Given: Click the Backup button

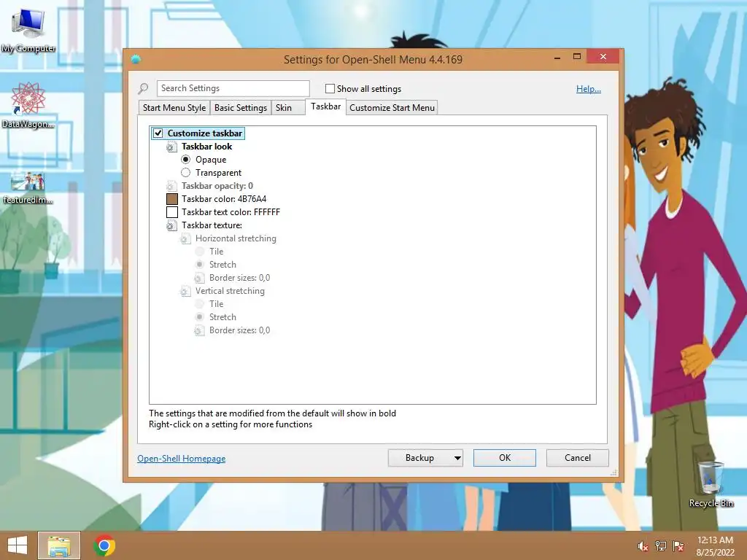Looking at the screenshot, I should tap(419, 458).
